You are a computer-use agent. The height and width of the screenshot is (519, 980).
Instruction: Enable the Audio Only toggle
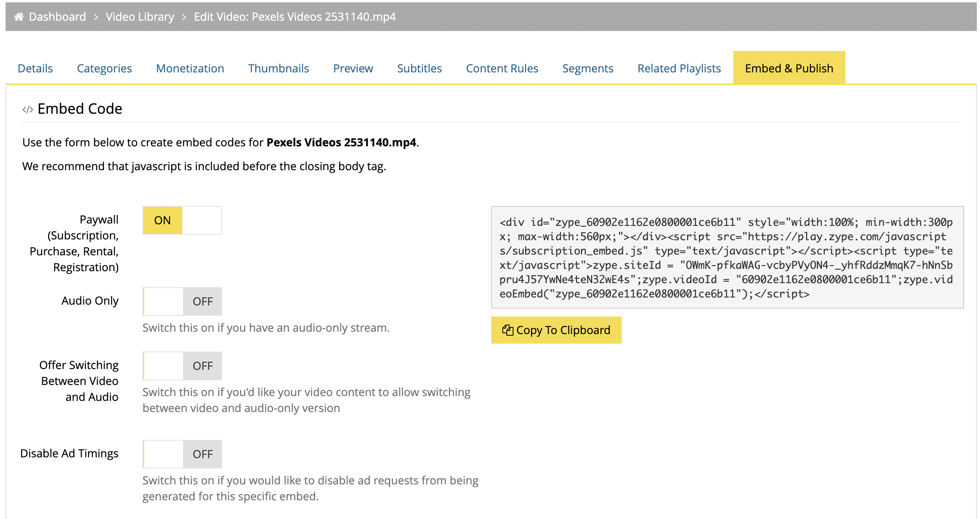[x=182, y=301]
